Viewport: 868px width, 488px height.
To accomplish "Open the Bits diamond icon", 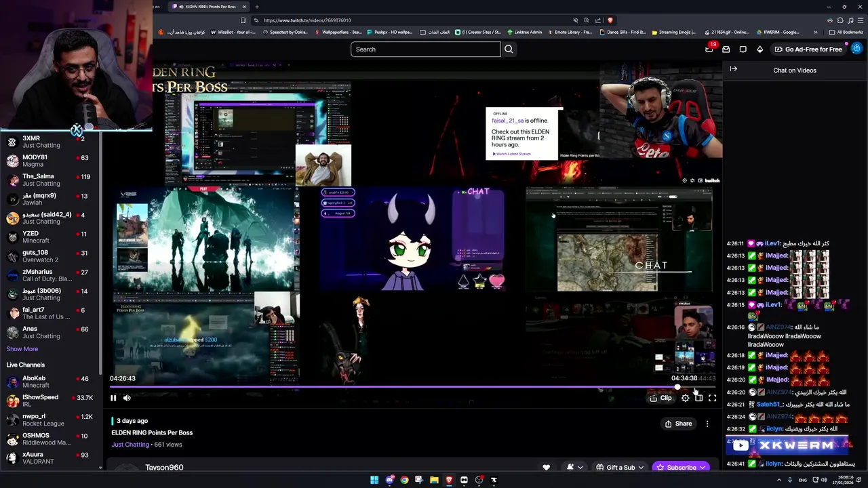I will point(760,49).
